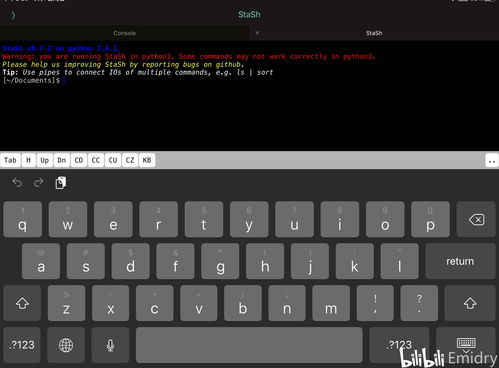This screenshot has height=368, width=499.
Task: Tap the clipboard paste icon
Action: (61, 183)
